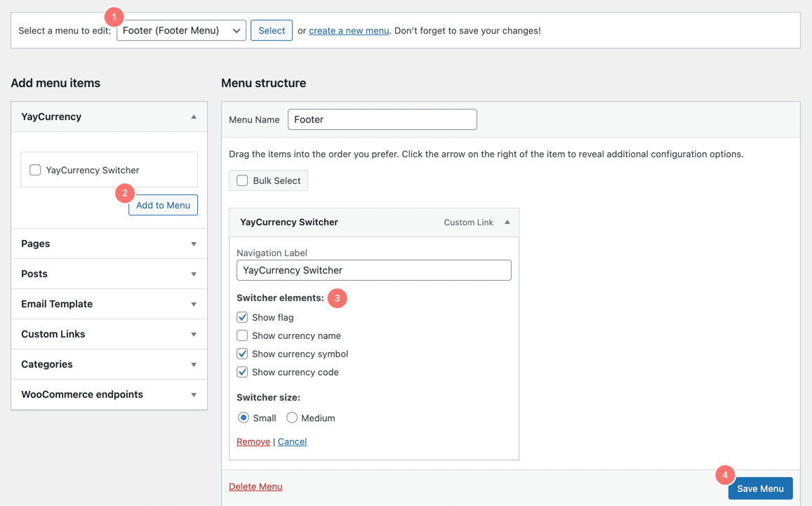Open the menu selection dropdown
The height and width of the screenshot is (506, 812).
point(181,31)
